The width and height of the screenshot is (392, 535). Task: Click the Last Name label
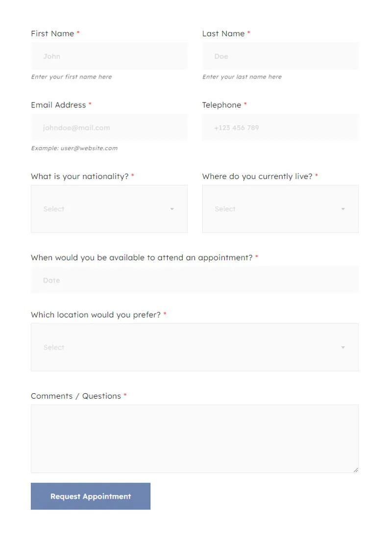click(223, 33)
